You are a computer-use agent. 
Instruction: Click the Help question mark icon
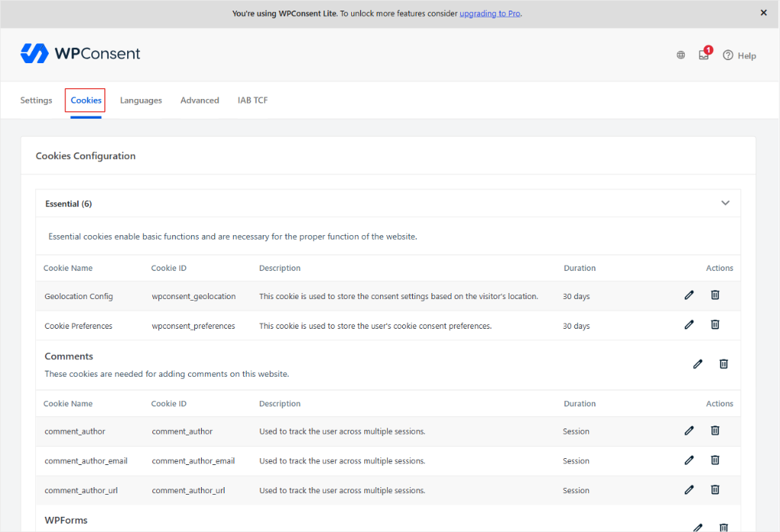pos(727,56)
